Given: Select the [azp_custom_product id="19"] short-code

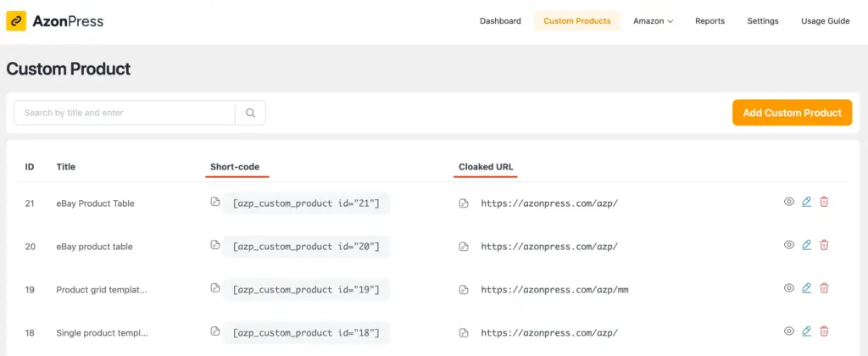Looking at the screenshot, I should tap(306, 290).
